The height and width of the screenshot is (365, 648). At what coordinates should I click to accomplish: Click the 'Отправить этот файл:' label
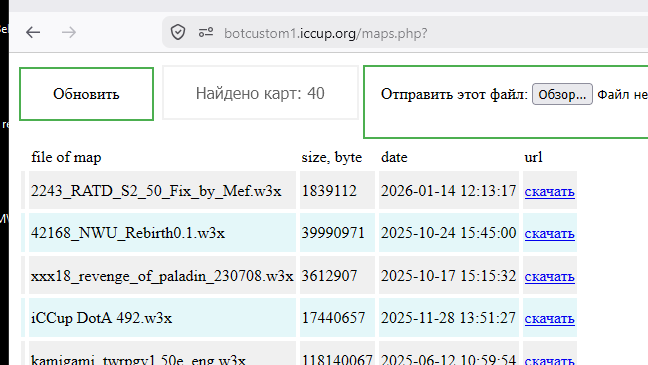(454, 94)
